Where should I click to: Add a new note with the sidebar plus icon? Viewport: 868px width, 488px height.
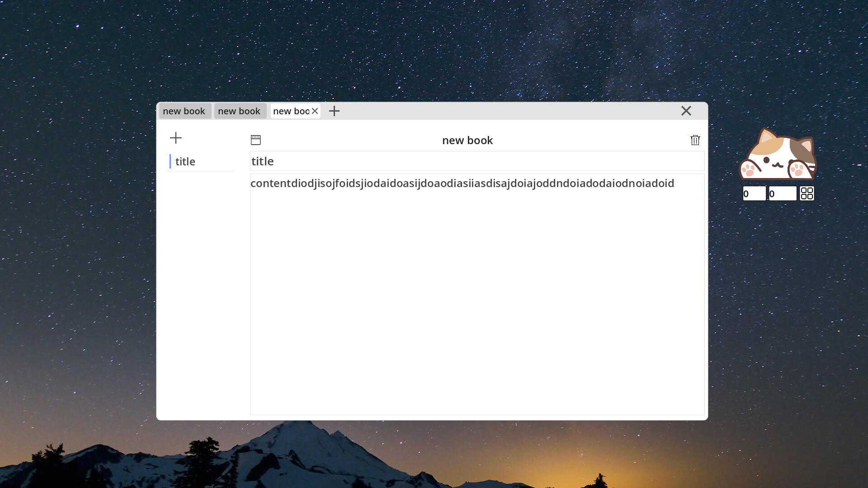(176, 138)
